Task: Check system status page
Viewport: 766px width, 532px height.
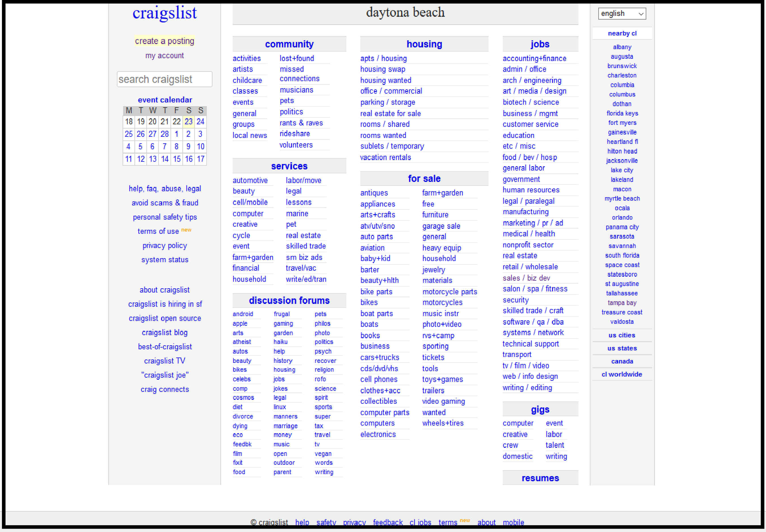Action: click(x=165, y=259)
